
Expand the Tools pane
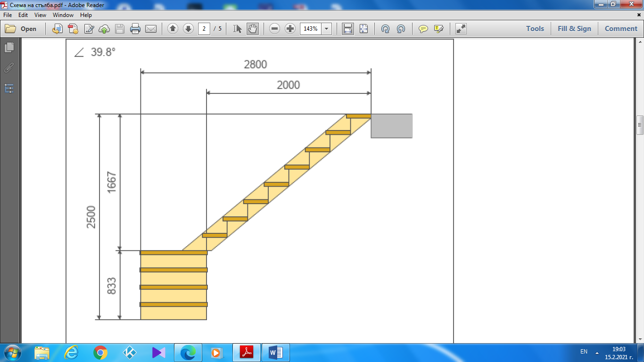535,29
